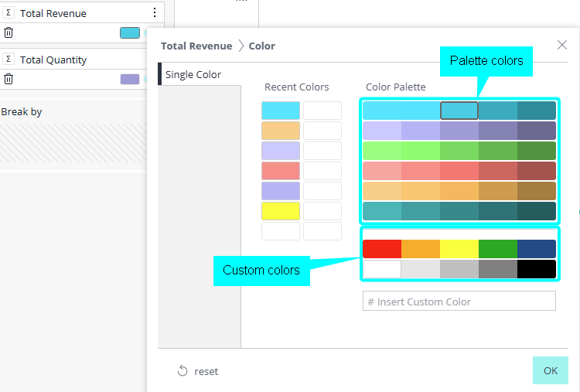The image size is (580, 392).
Task: Delete the Total Revenue field with trash icon
Action: (x=9, y=32)
